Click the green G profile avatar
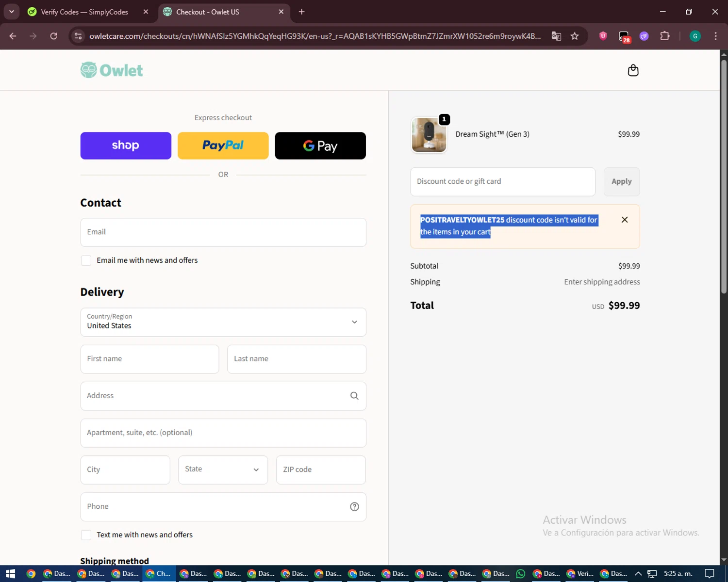The width and height of the screenshot is (728, 582). point(695,36)
